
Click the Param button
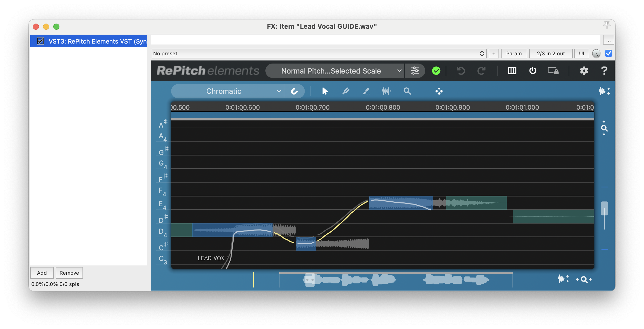coord(514,54)
